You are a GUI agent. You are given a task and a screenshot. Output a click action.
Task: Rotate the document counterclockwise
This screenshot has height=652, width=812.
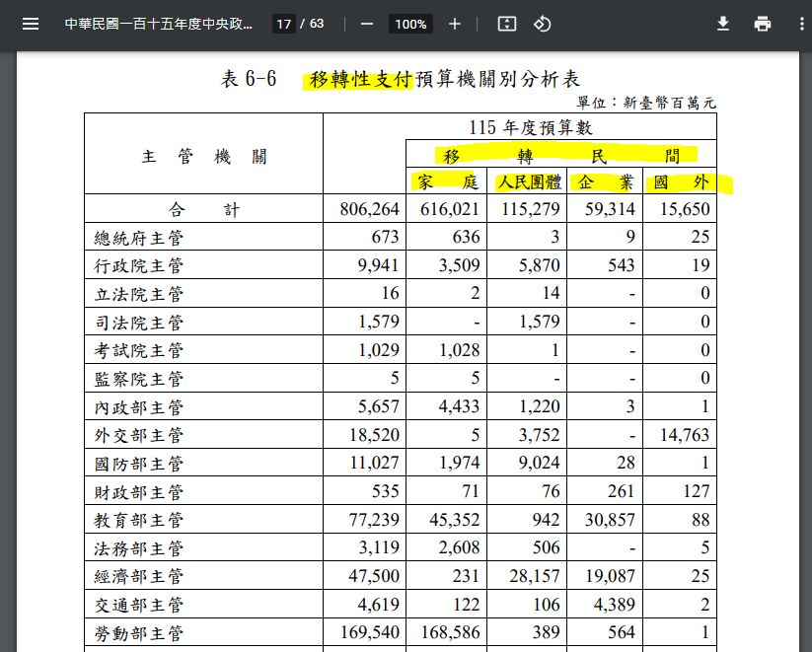click(x=542, y=24)
